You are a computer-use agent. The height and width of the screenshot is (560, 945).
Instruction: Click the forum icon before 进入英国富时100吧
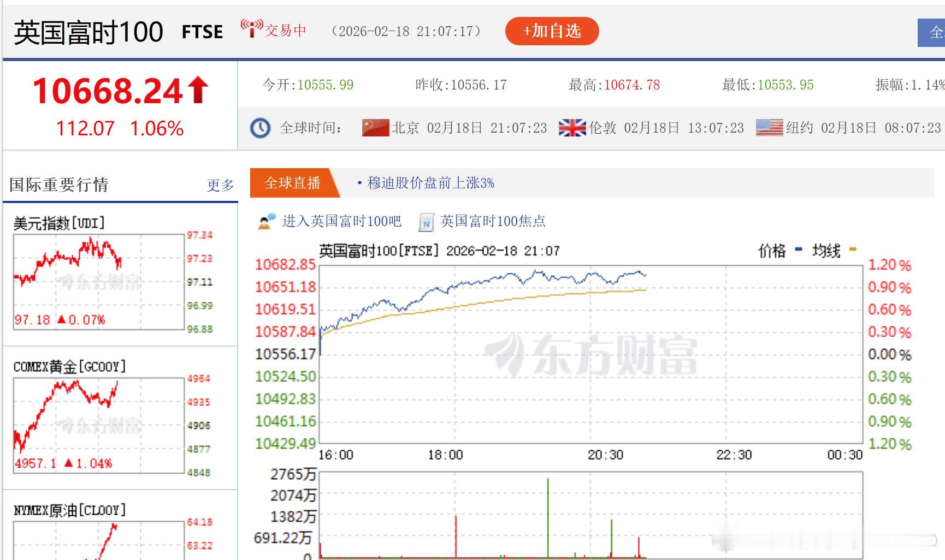click(267, 222)
